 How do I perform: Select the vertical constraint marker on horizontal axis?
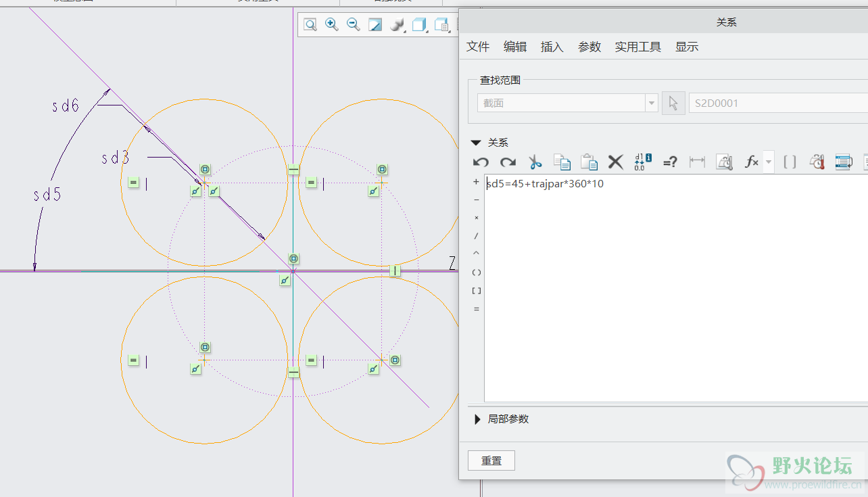(x=395, y=270)
